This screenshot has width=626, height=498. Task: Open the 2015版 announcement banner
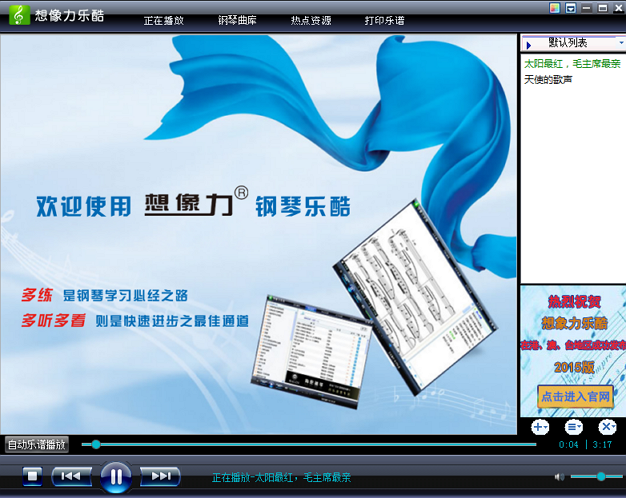pos(573,351)
